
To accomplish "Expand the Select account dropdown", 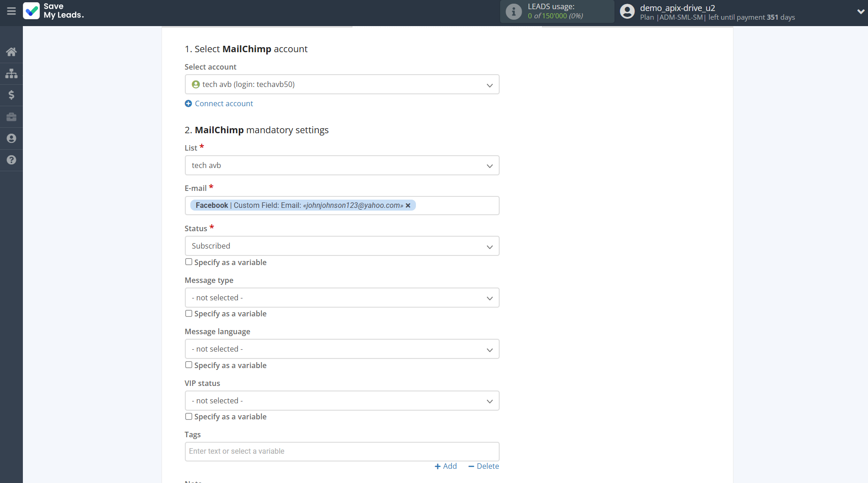I will (x=342, y=85).
